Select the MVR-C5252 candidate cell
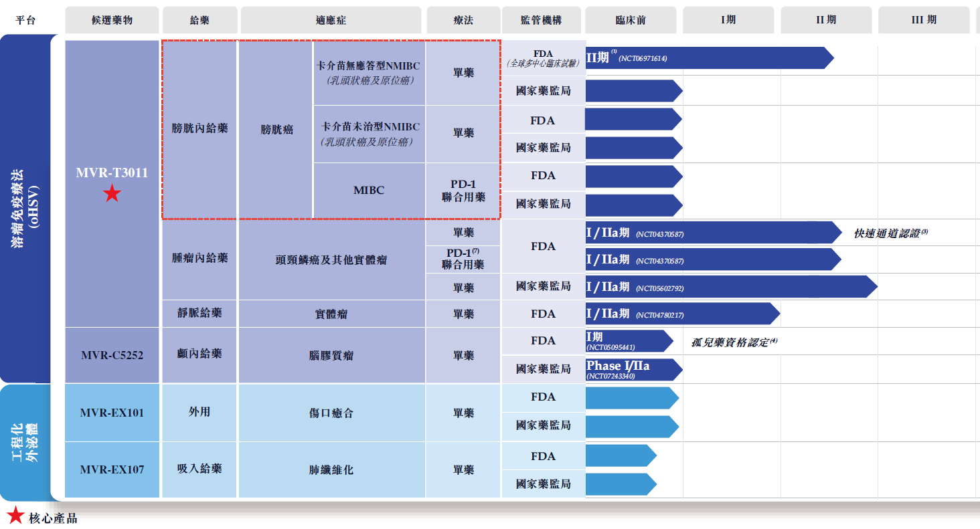Viewport: 980px width, 529px height. (x=112, y=355)
